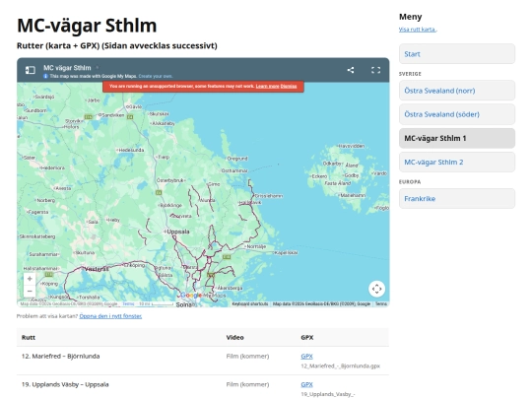Zoom out on the map with minus button
This screenshot has width=532, height=399.
click(x=30, y=291)
